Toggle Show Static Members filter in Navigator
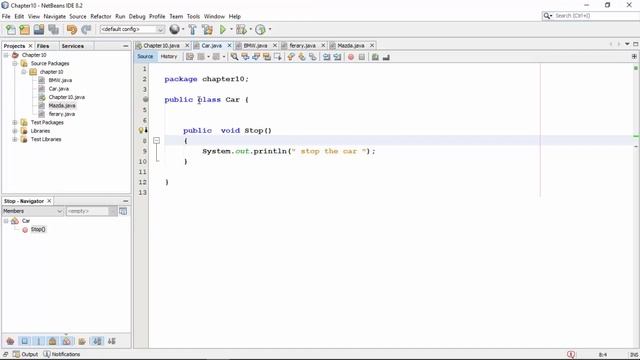Screen dimensions: 640x360 38,341
